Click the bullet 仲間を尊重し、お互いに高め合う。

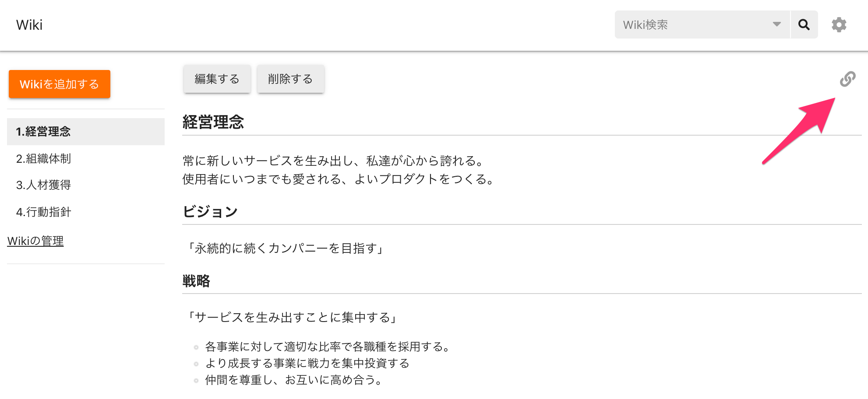coord(293,380)
